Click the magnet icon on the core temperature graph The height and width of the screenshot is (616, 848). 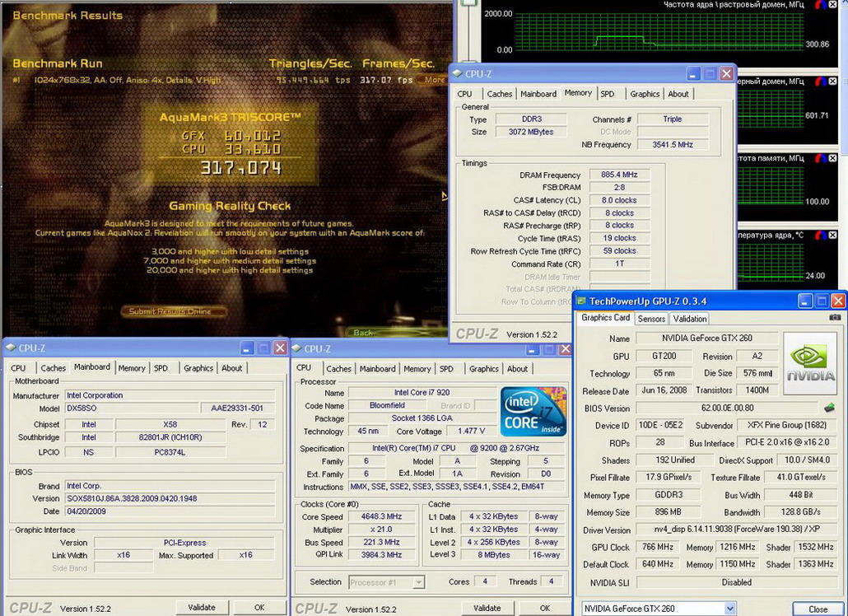(x=822, y=235)
